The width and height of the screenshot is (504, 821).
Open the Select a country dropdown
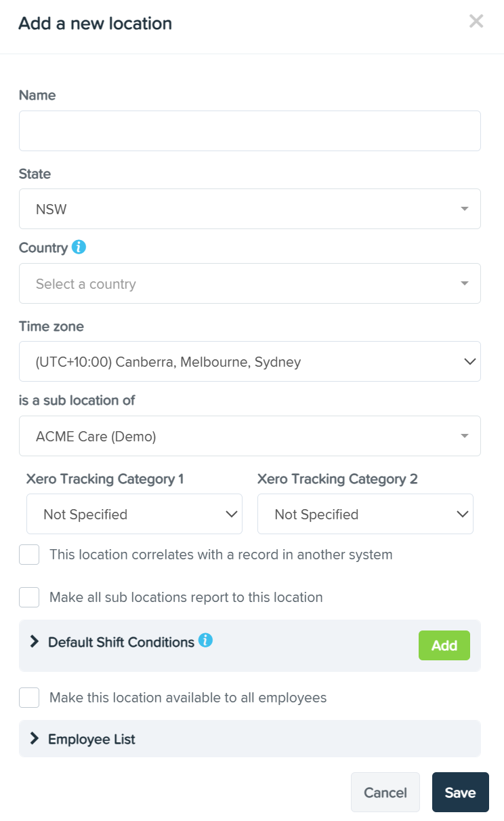[250, 283]
